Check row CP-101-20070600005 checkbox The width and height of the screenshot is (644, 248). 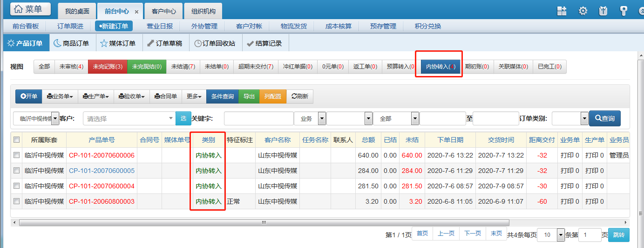coord(17,170)
